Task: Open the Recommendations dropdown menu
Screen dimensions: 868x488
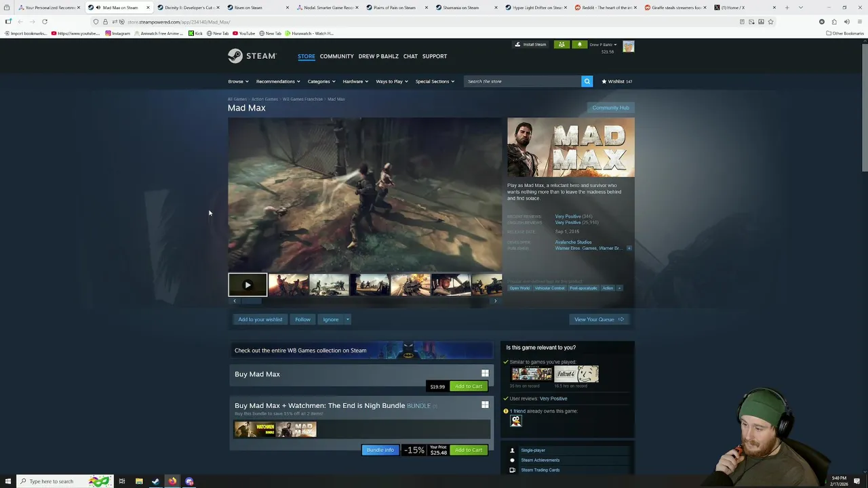Action: click(278, 81)
